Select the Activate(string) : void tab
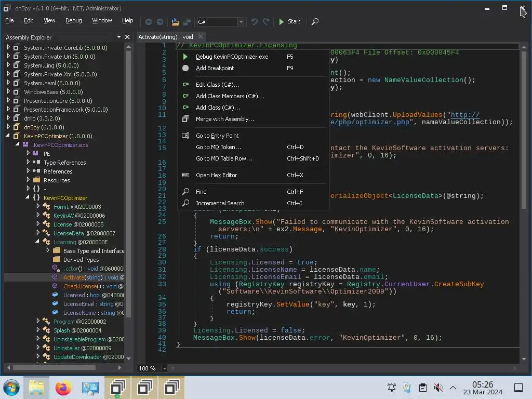This screenshot has width=532, height=399. [166, 37]
